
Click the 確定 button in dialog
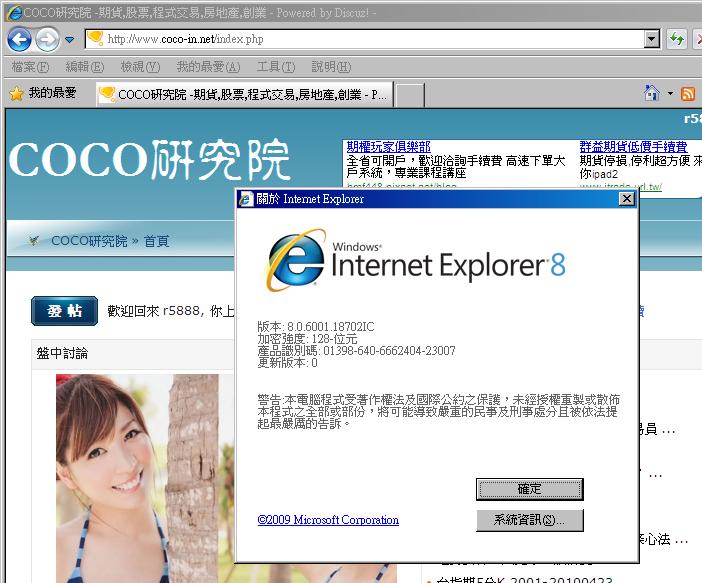click(530, 489)
